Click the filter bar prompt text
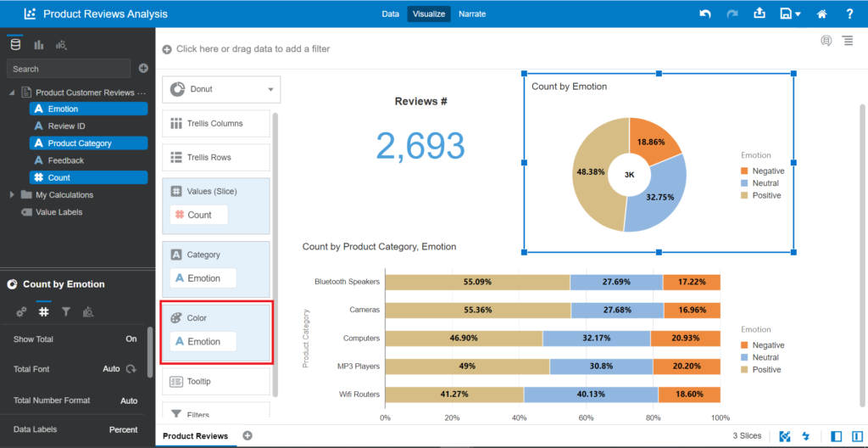 click(253, 49)
